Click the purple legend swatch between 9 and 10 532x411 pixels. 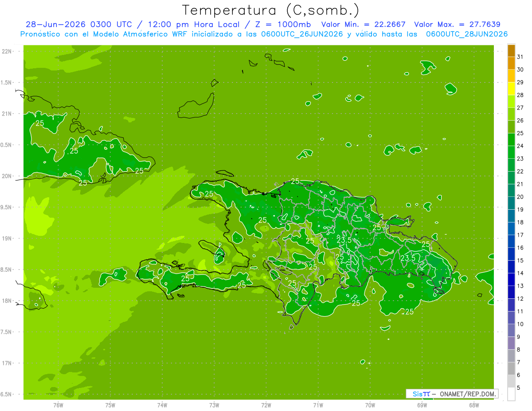[511, 330]
